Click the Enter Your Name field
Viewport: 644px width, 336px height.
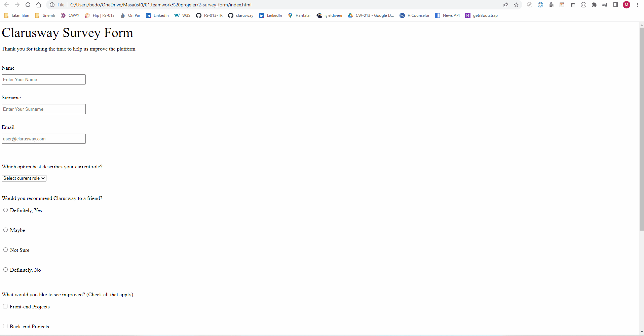[44, 79]
